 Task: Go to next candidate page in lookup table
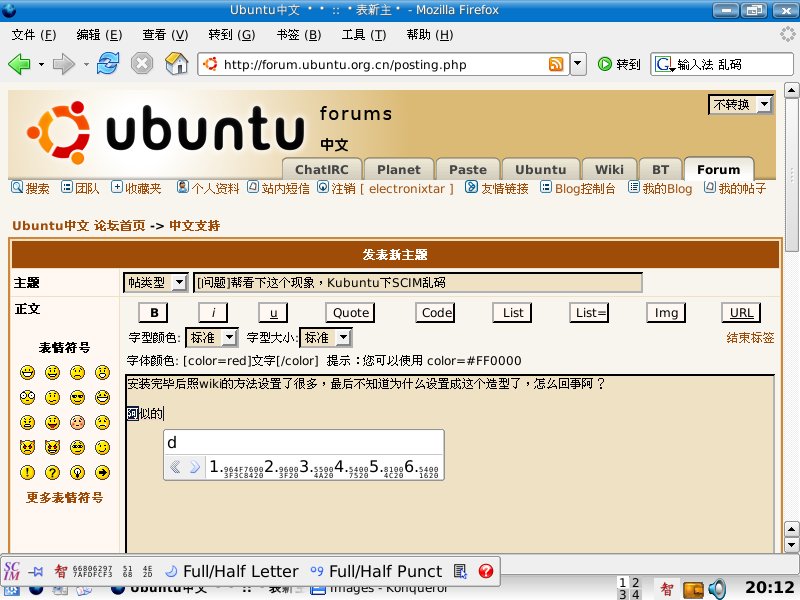[194, 467]
